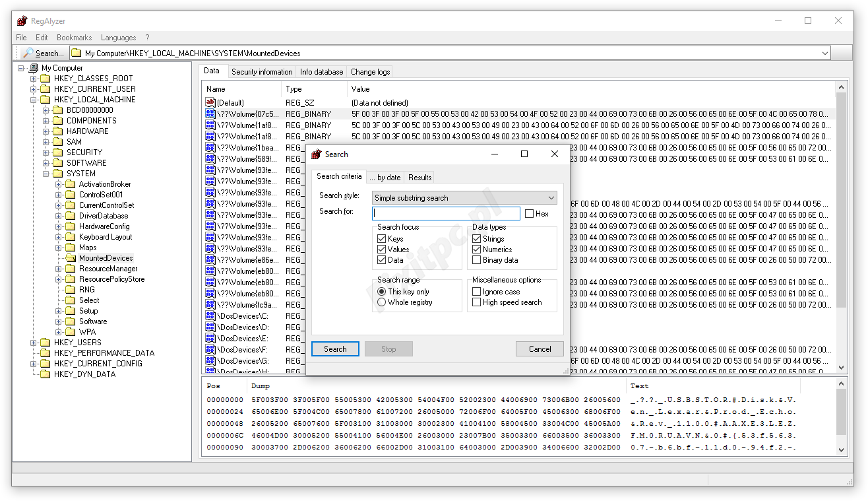Image resolution: width=868 pixels, height=501 pixels.
Task: Switch to Security information tab
Action: (262, 72)
